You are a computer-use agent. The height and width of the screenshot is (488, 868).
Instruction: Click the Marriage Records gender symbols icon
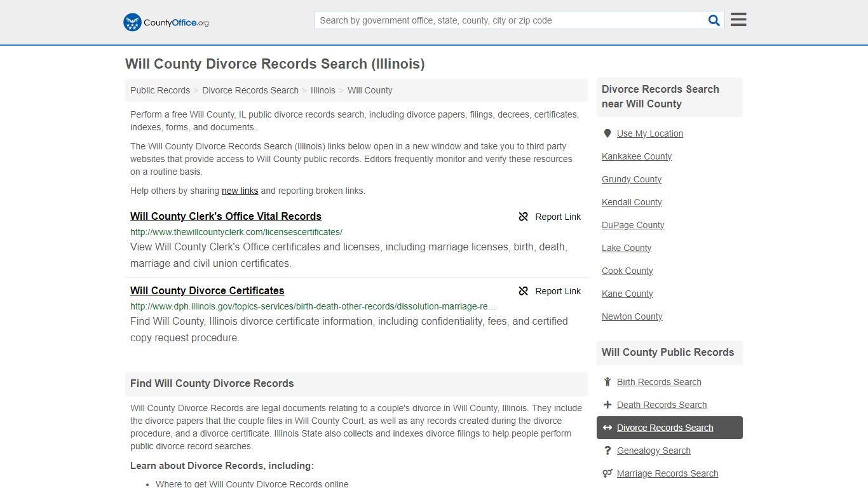pos(607,473)
